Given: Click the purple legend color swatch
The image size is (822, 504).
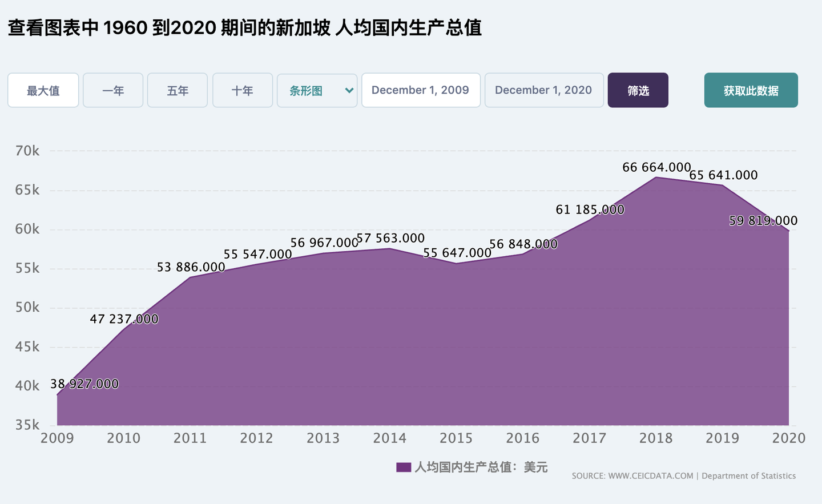Looking at the screenshot, I should [x=403, y=467].
